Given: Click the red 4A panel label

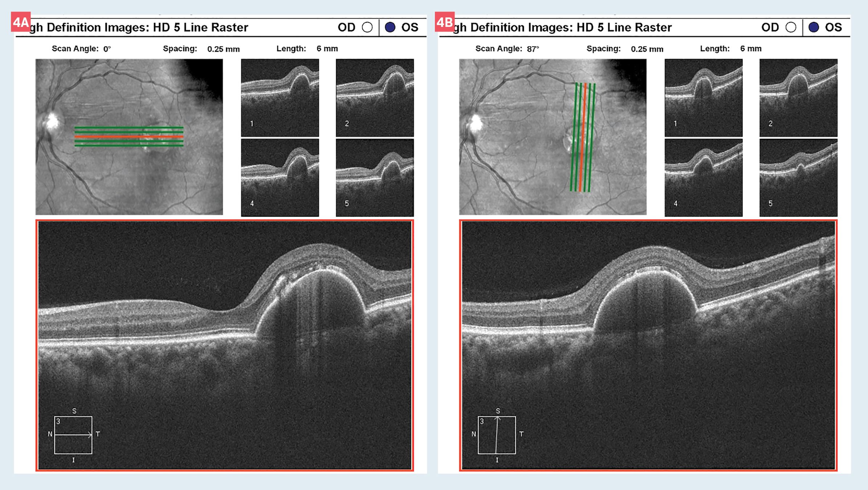Looking at the screenshot, I should [x=21, y=23].
